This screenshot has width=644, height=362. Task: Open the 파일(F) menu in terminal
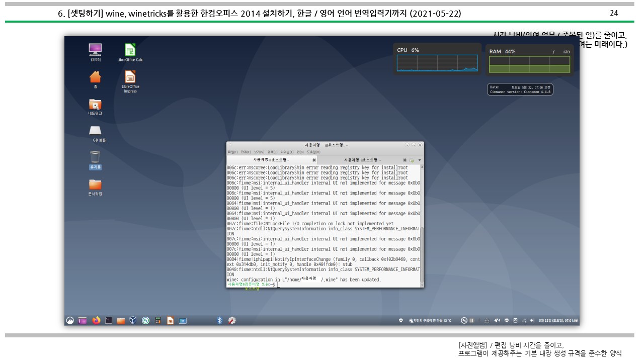[232, 152]
